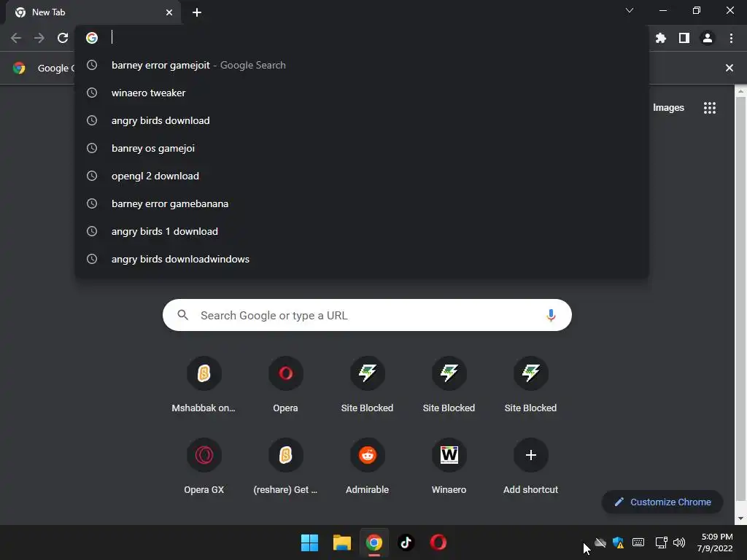Viewport: 747px width, 560px height.
Task: Close the New Tab tab
Action: [169, 12]
